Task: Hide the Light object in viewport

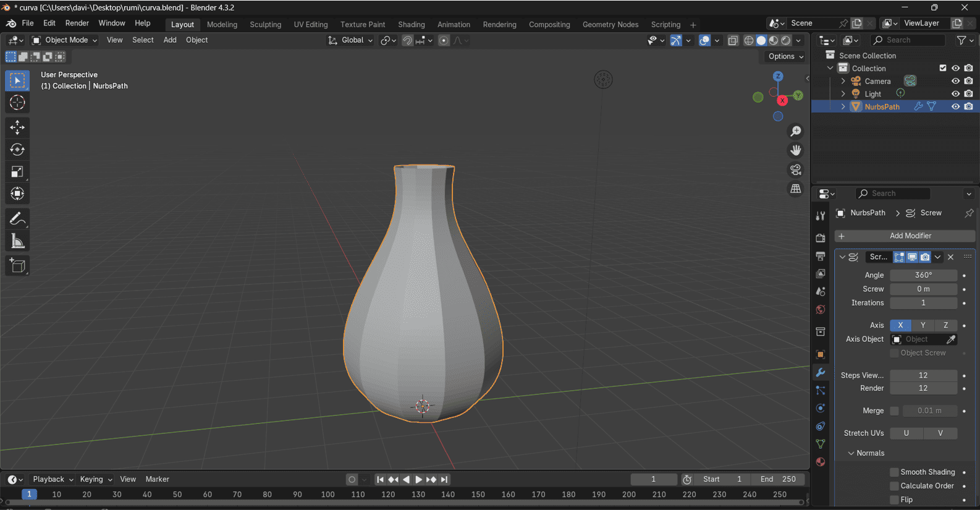Action: pos(955,94)
